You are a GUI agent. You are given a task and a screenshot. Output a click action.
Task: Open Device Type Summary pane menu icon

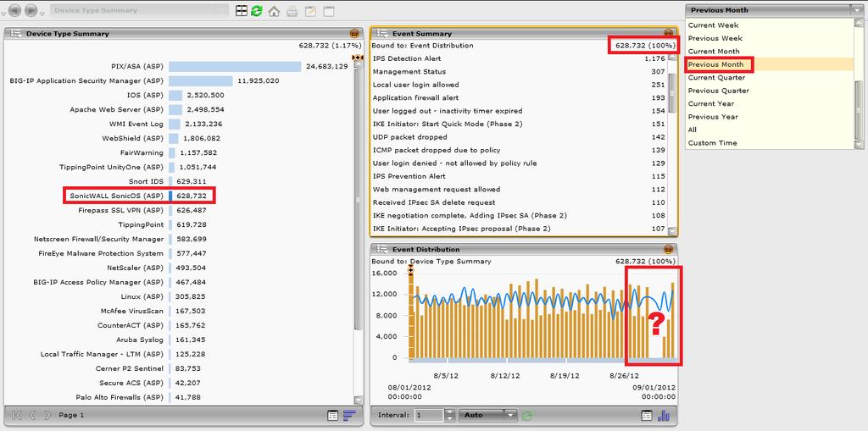point(15,33)
